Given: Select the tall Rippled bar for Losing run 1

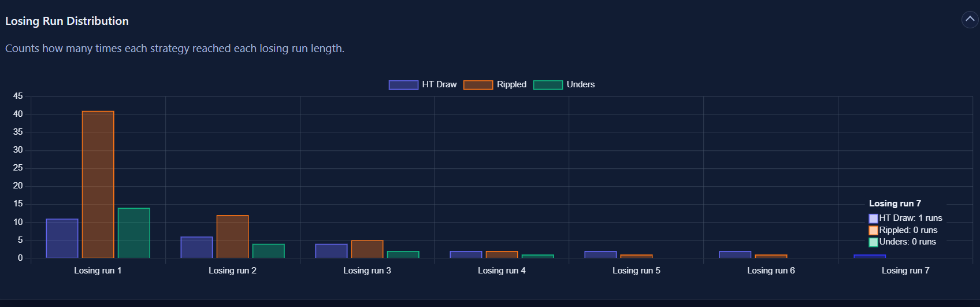Looking at the screenshot, I should [x=98, y=184].
